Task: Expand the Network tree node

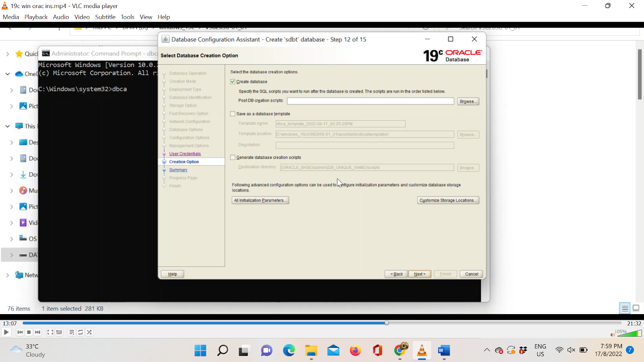Action: coord(7,275)
